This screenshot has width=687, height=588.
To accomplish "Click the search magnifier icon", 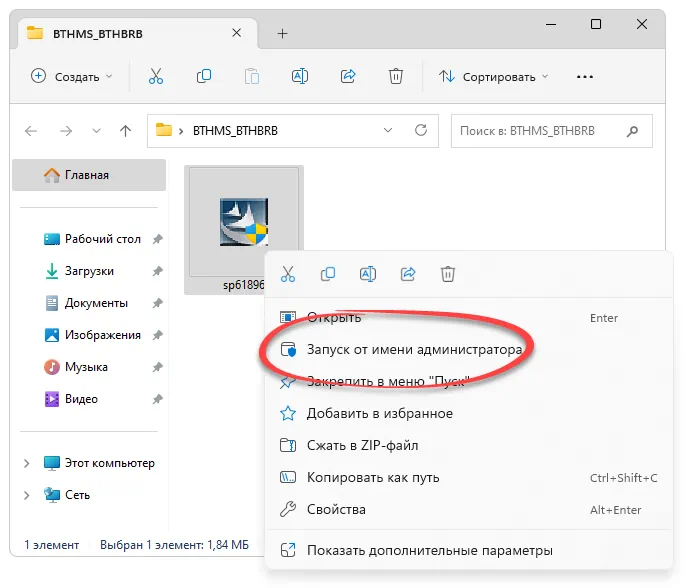I will pyautogui.click(x=632, y=131).
